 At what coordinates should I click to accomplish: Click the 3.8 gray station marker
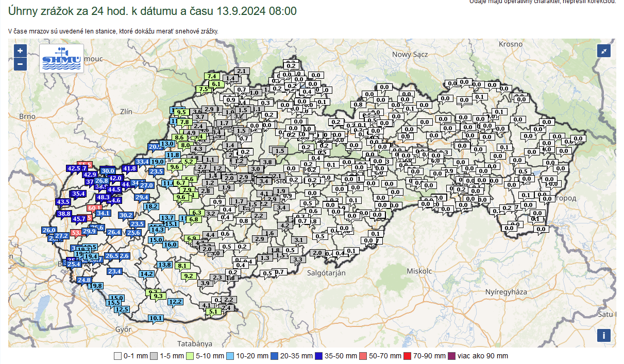click(267, 162)
